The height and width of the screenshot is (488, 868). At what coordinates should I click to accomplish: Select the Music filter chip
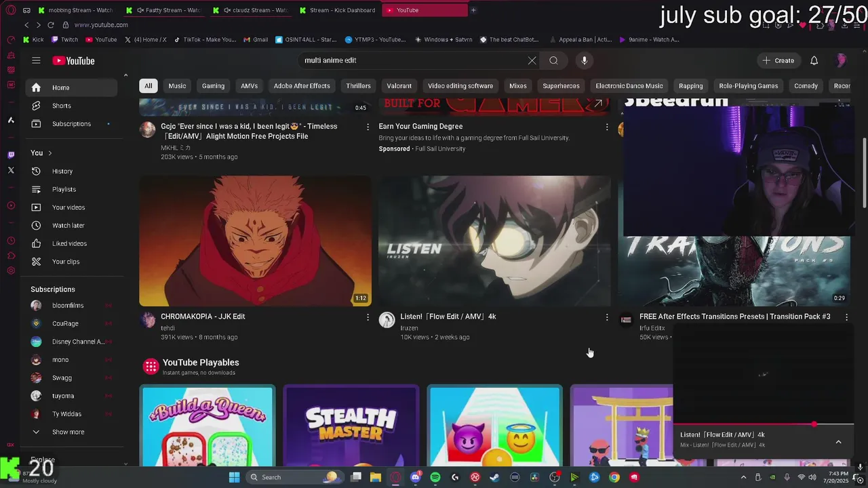click(177, 86)
